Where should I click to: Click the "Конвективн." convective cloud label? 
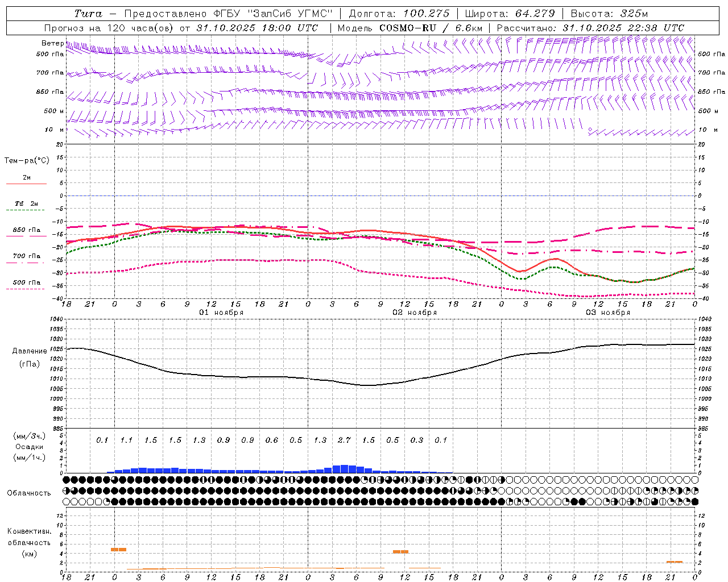coord(29,531)
